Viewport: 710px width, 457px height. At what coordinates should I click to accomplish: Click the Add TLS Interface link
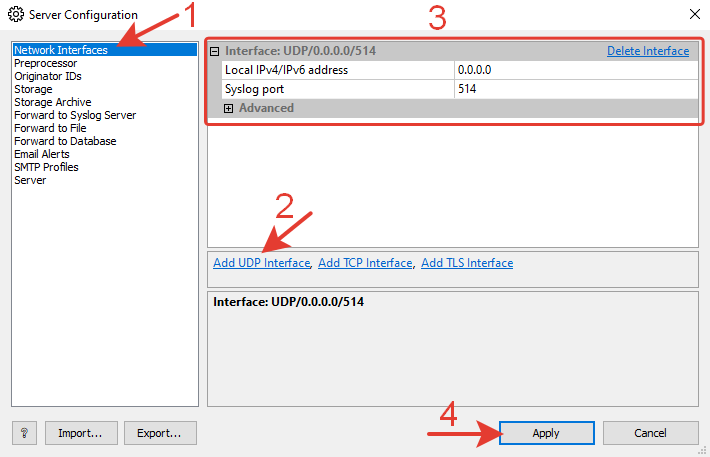pos(467,263)
